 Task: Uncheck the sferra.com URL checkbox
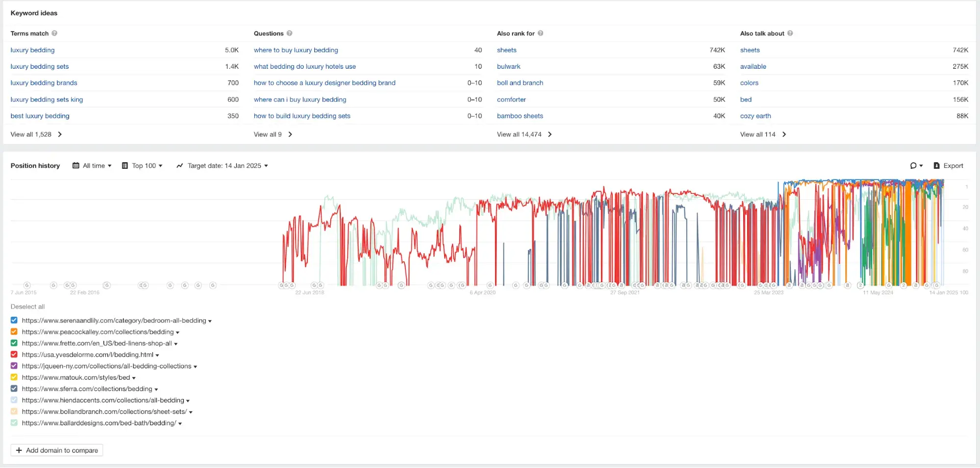point(14,389)
